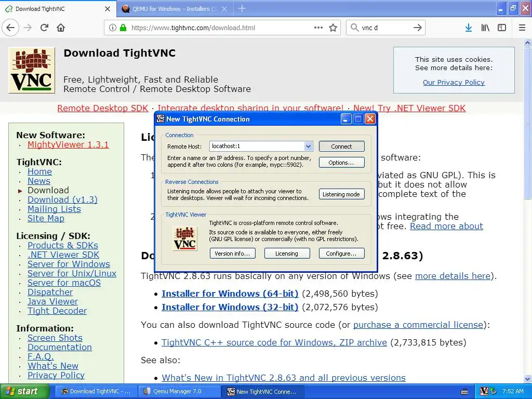
Task: Click the TightVNC dialog title bar icon
Action: coord(161,119)
